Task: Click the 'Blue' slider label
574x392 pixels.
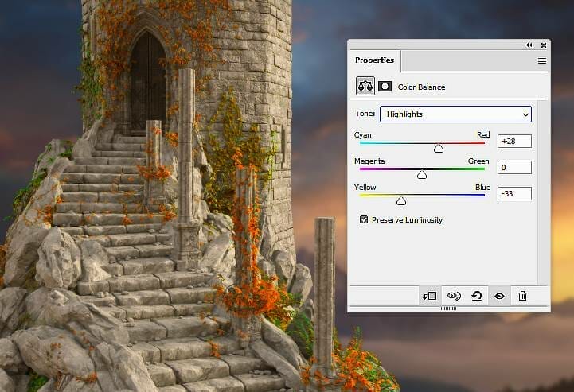Action: (x=483, y=187)
